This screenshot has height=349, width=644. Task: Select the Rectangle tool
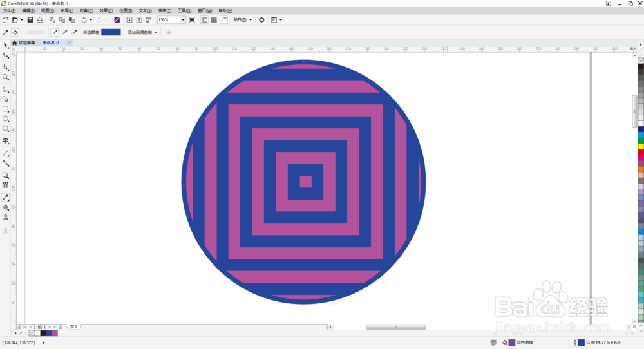coord(5,109)
